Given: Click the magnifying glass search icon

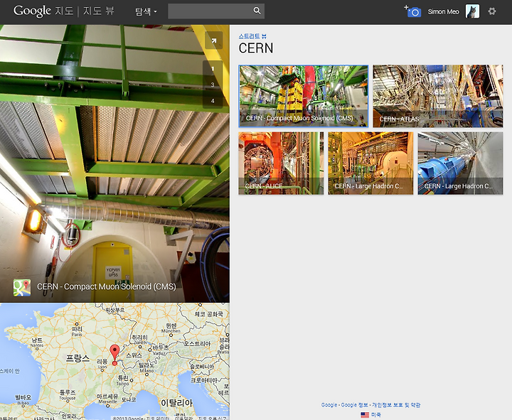Looking at the screenshot, I should point(257,11).
